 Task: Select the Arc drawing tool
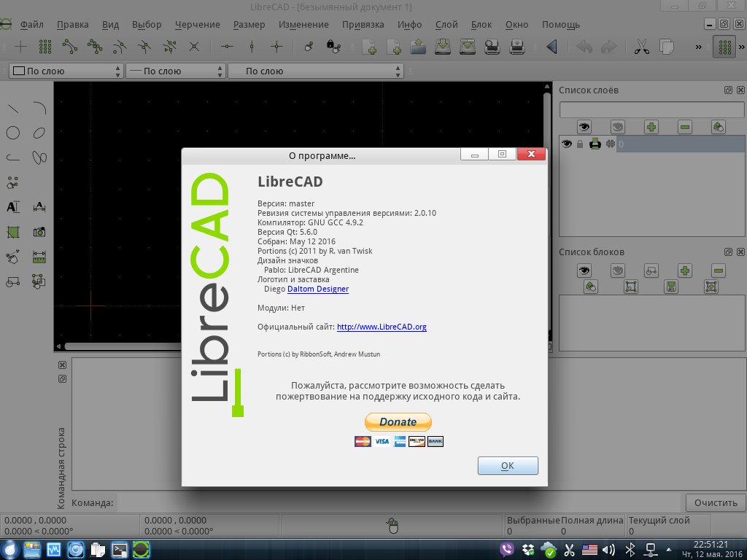coord(39,109)
